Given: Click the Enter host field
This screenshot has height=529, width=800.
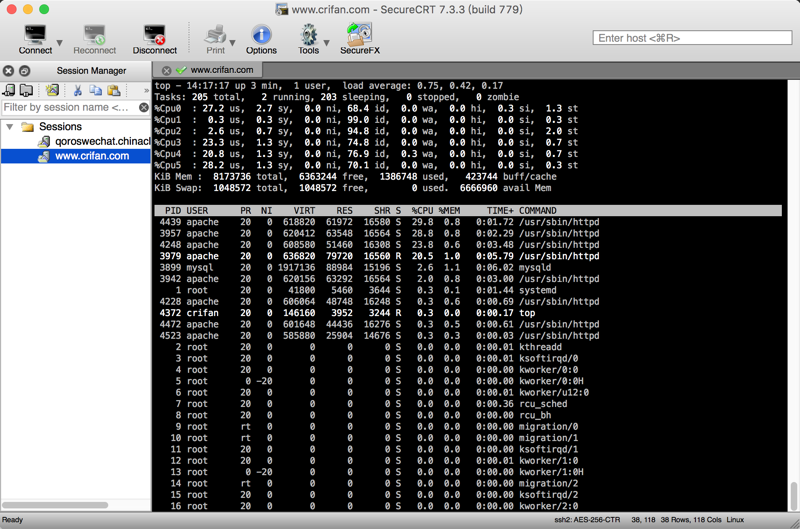Looking at the screenshot, I should pyautogui.click(x=692, y=38).
